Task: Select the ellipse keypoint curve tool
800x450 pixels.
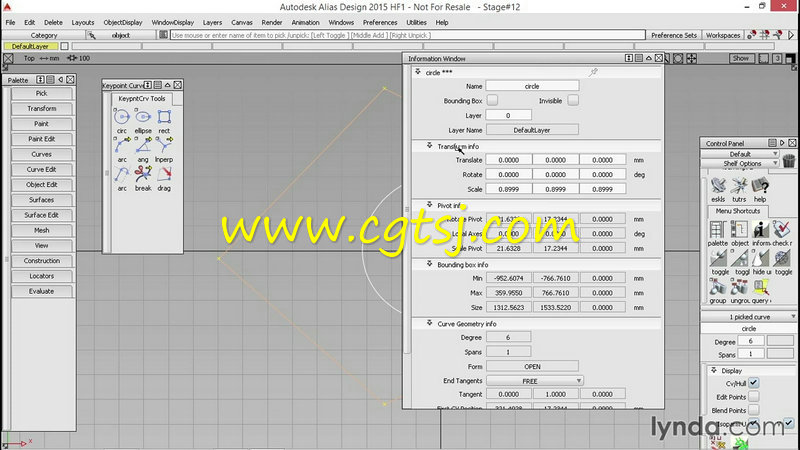Action: point(143,117)
